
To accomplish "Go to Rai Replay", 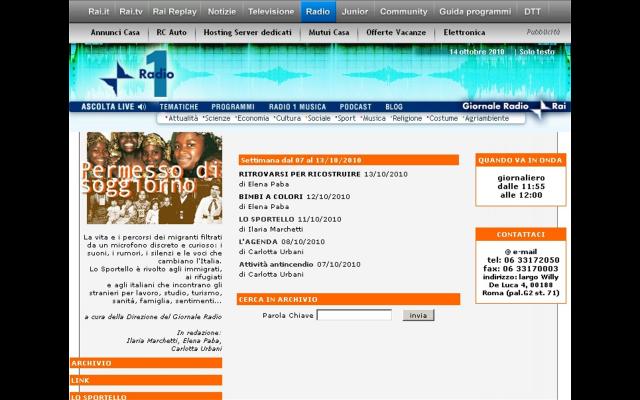I will point(174,11).
